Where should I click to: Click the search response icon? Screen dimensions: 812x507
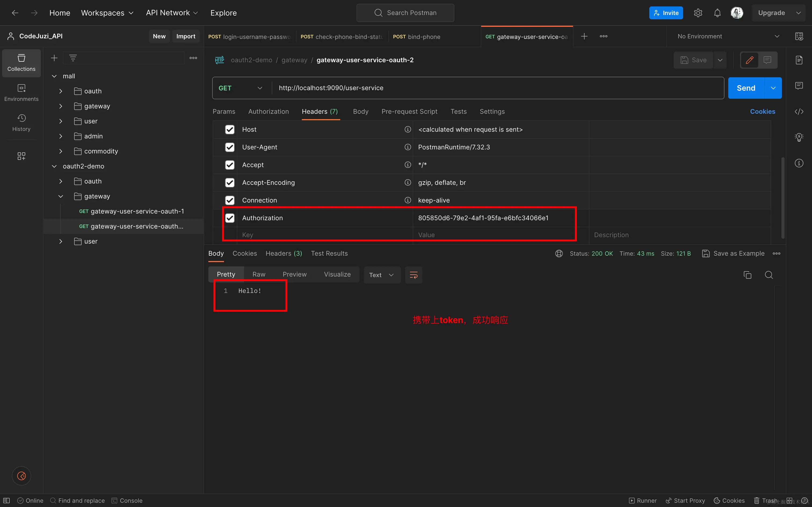tap(769, 275)
